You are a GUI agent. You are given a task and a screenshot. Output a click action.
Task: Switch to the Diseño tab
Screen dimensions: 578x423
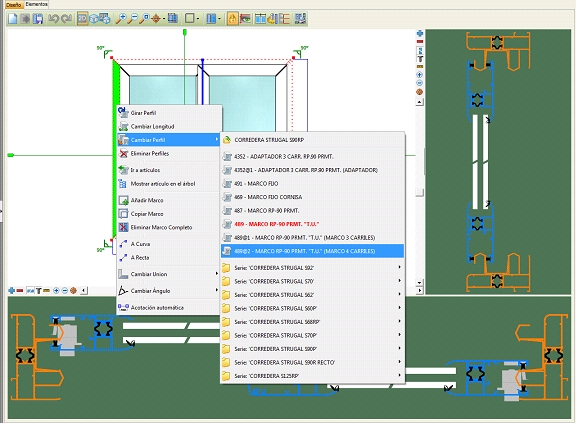click(x=14, y=5)
